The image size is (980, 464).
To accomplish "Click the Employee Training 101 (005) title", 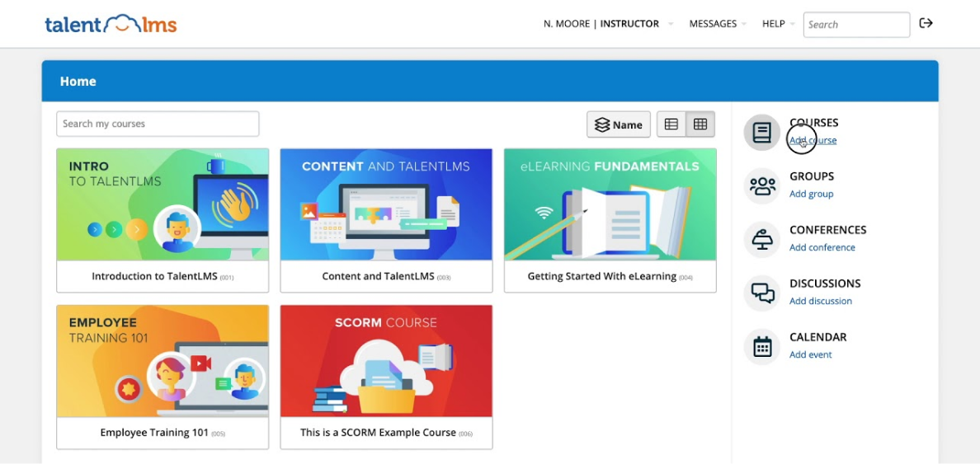I will (x=163, y=432).
